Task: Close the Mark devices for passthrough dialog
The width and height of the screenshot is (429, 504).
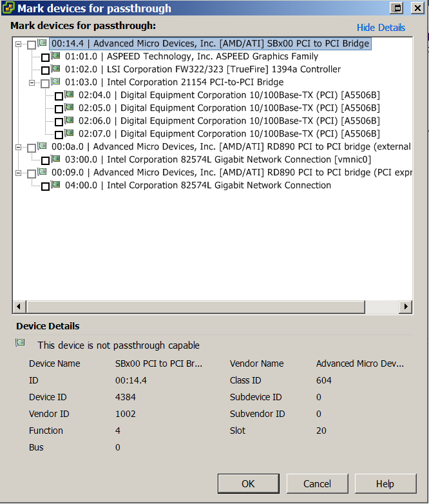Action: [x=418, y=8]
